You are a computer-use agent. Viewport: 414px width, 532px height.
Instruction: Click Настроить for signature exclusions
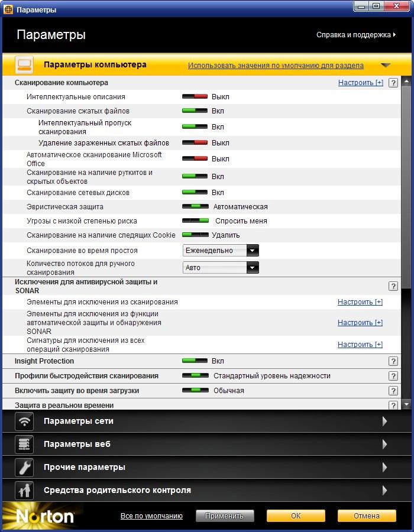[x=360, y=345]
